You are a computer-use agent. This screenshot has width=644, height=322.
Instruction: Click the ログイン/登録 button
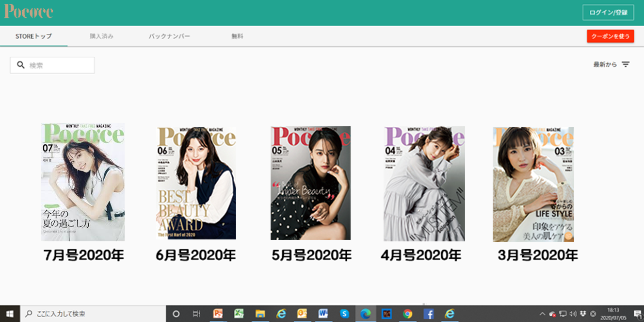coord(608,13)
